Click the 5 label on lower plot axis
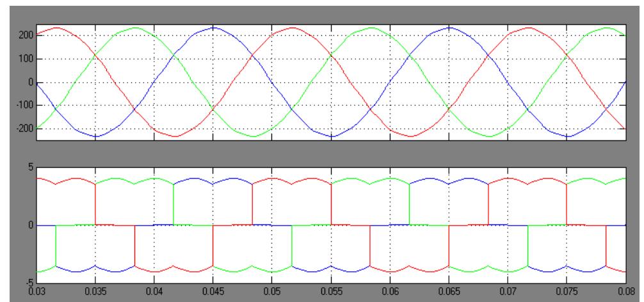 coord(31,167)
